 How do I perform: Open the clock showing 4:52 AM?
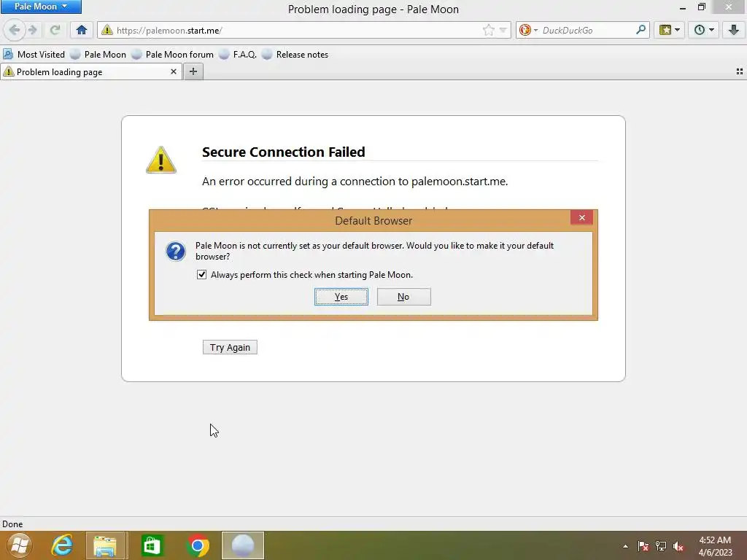tap(715, 546)
